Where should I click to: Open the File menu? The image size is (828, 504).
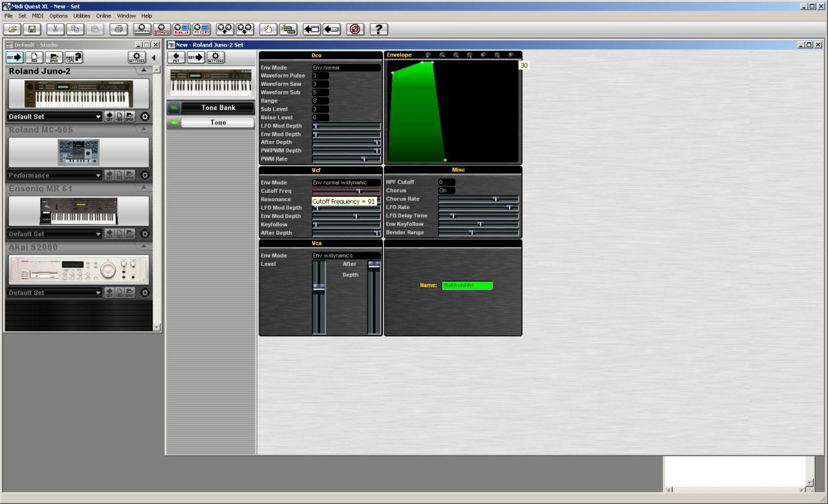click(x=8, y=16)
